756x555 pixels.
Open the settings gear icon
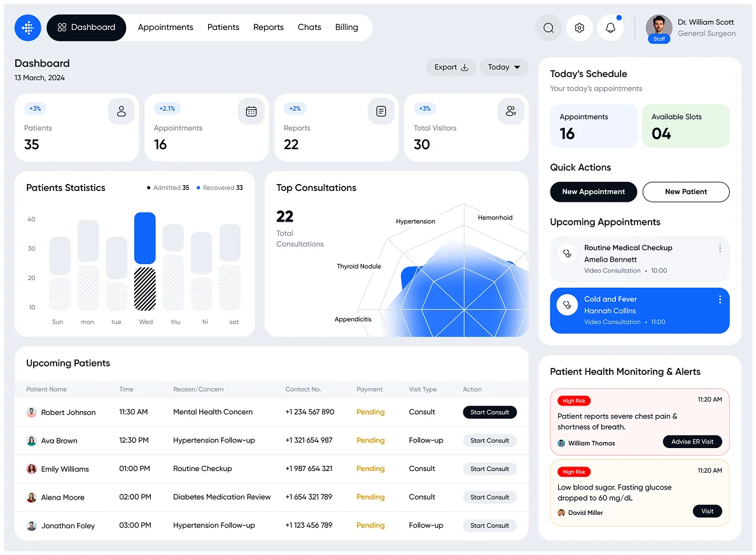pyautogui.click(x=579, y=28)
